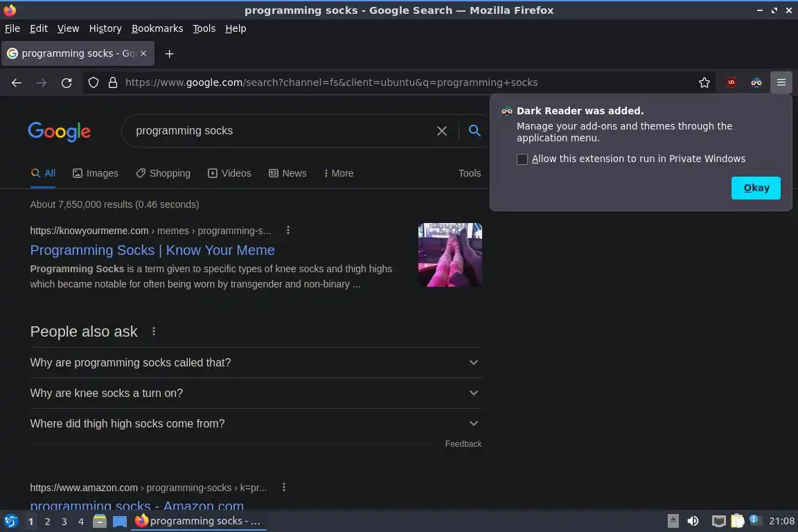The width and height of the screenshot is (798, 532).
Task: Open the taskbar application launcher menu
Action: [10, 522]
